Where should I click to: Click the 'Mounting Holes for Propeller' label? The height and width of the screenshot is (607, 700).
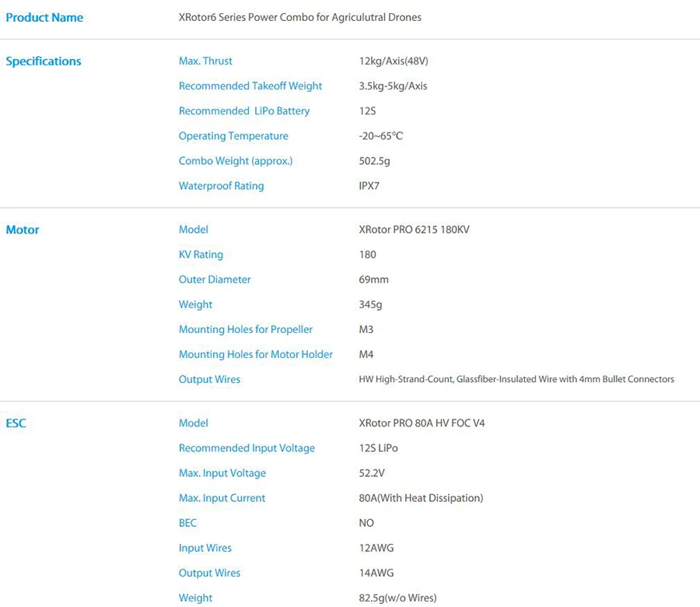point(246,330)
